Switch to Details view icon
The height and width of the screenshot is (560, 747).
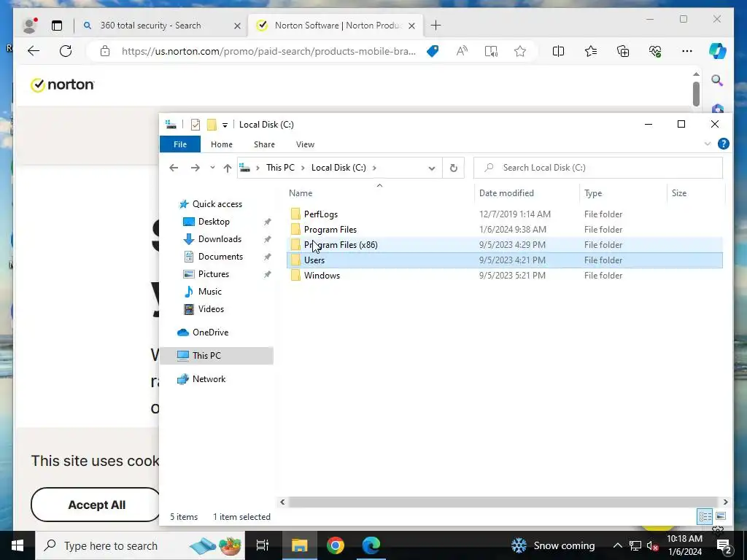point(705,516)
